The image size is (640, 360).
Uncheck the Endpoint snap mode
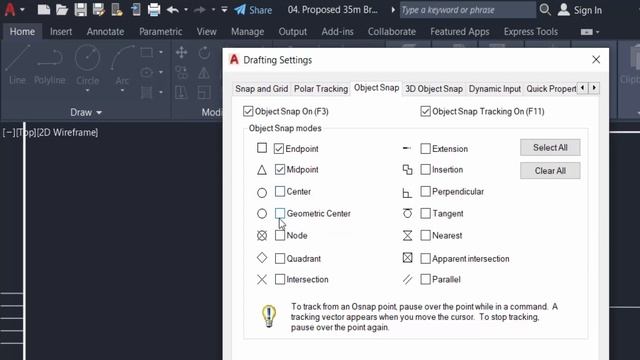(x=279, y=148)
